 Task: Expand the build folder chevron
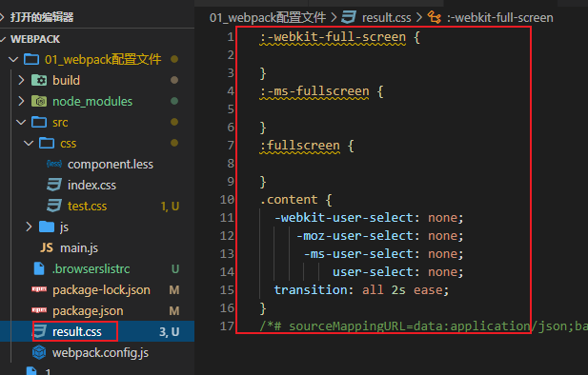click(21, 80)
